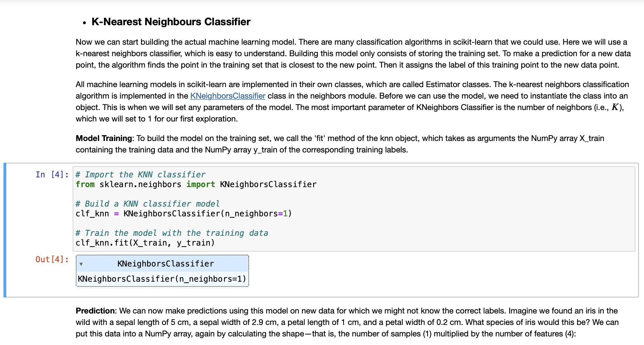Image resolution: width=644 pixels, height=345 pixels.
Task: Click the KNeighborsClassifier header in the output box
Action: click(166, 264)
